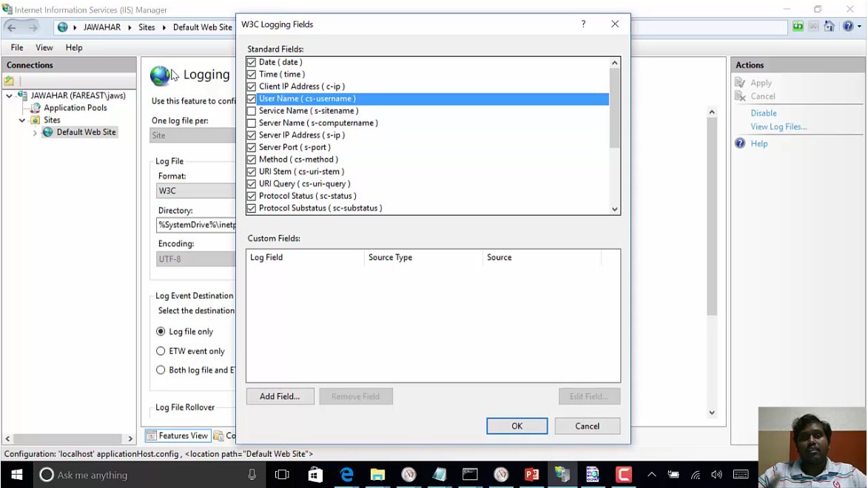Uncheck the Date ( date ) logging field
The image size is (868, 488).
[251, 62]
